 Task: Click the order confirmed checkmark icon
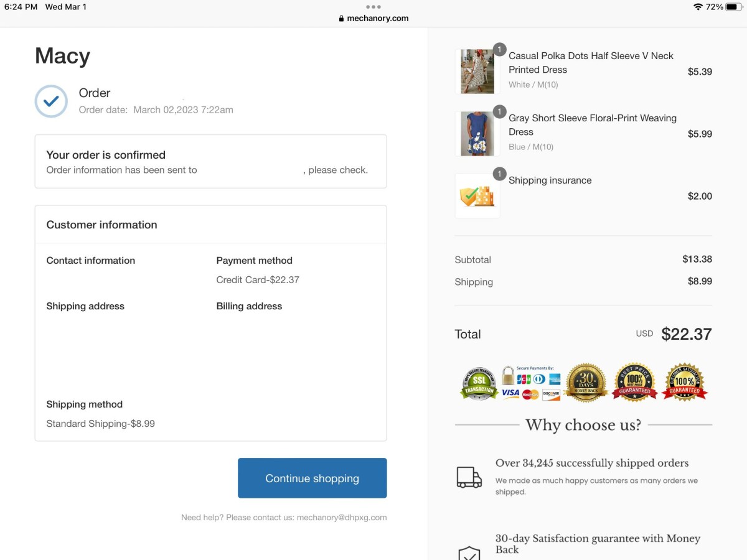click(51, 101)
